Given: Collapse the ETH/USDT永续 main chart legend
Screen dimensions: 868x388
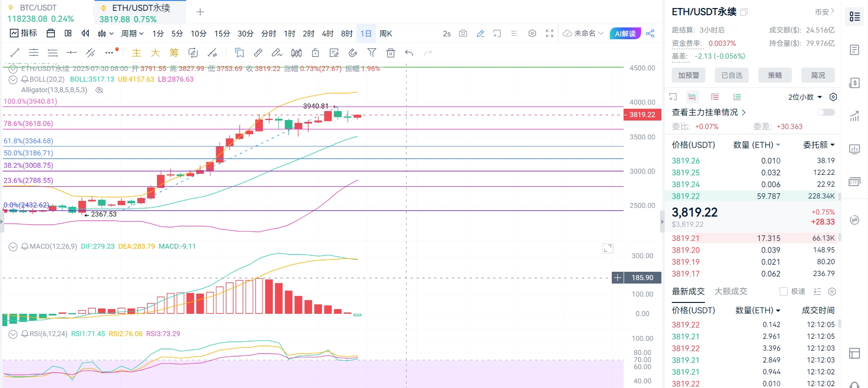Looking at the screenshot, I should pos(13,69).
